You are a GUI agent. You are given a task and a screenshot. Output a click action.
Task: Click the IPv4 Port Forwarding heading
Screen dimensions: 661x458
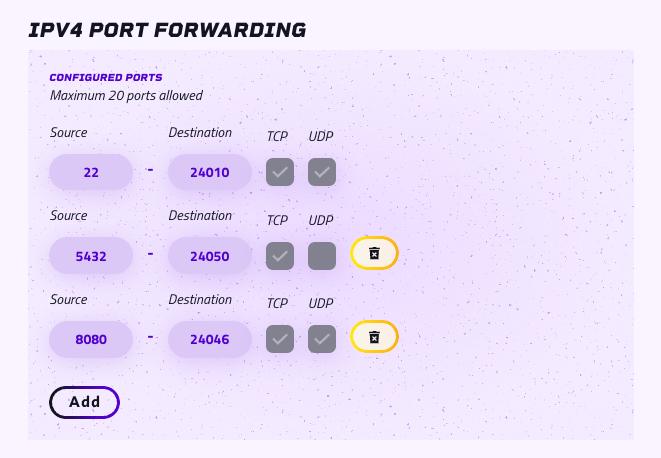(167, 30)
